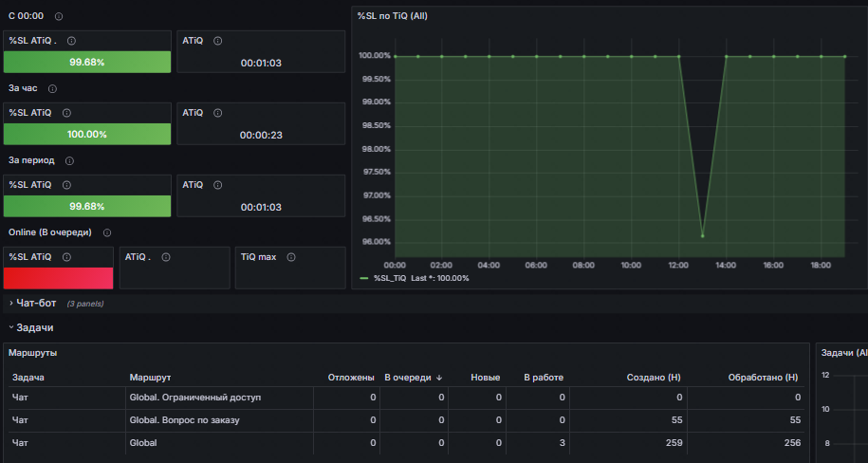Click the 13:00 dip data point on chart

click(x=703, y=236)
